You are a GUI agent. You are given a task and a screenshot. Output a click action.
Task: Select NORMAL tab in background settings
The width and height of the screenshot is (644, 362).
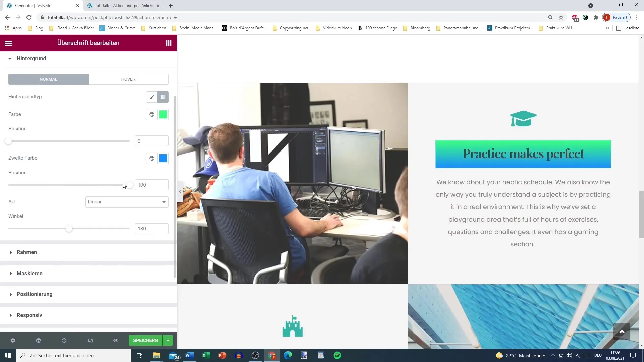coord(48,79)
